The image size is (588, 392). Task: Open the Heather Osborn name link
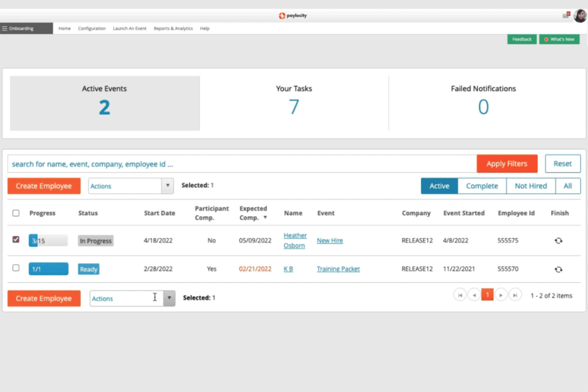(x=295, y=240)
